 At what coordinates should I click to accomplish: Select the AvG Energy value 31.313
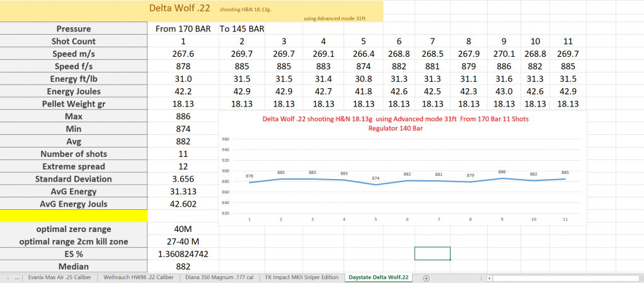click(183, 192)
